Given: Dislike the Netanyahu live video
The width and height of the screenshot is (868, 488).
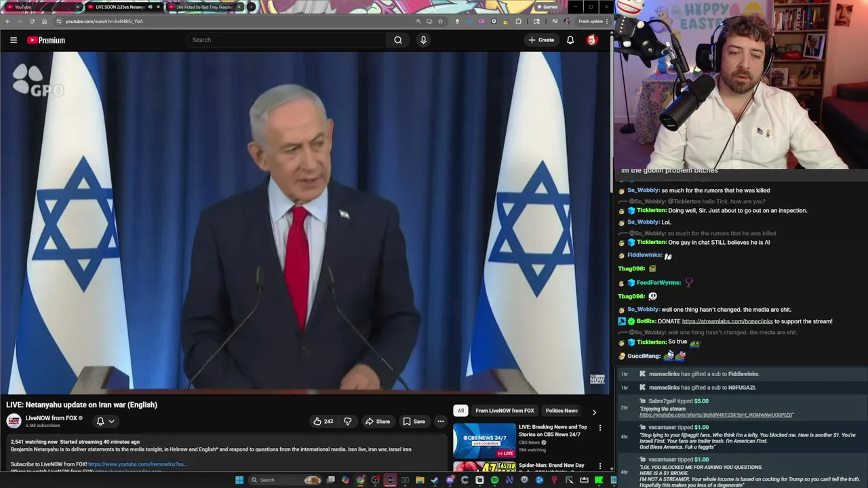Looking at the screenshot, I should tap(347, 421).
